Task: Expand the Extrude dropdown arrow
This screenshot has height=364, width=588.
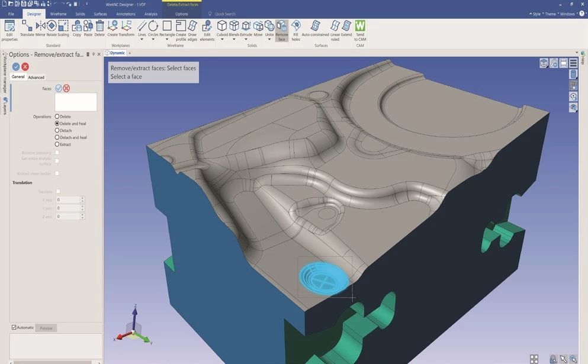Action: (246, 40)
